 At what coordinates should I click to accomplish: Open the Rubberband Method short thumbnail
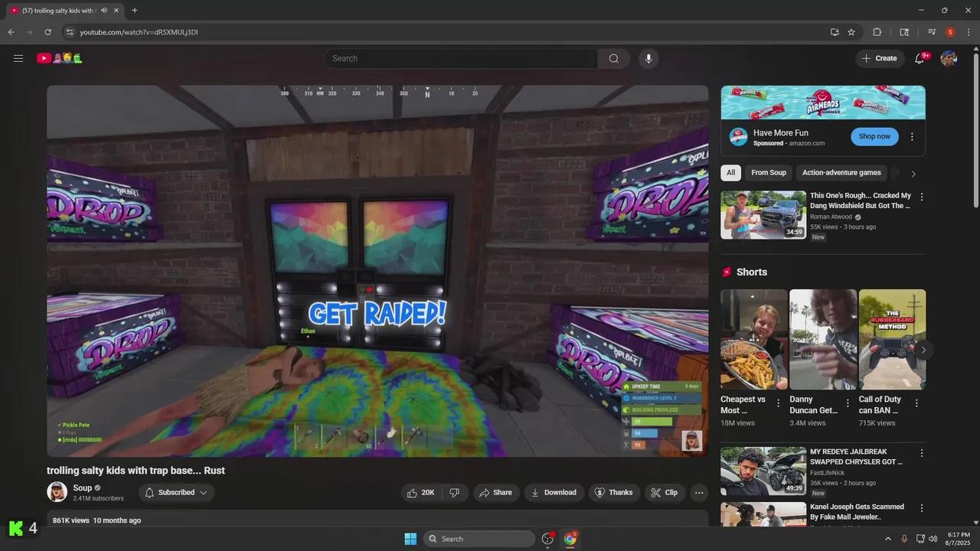pos(892,340)
